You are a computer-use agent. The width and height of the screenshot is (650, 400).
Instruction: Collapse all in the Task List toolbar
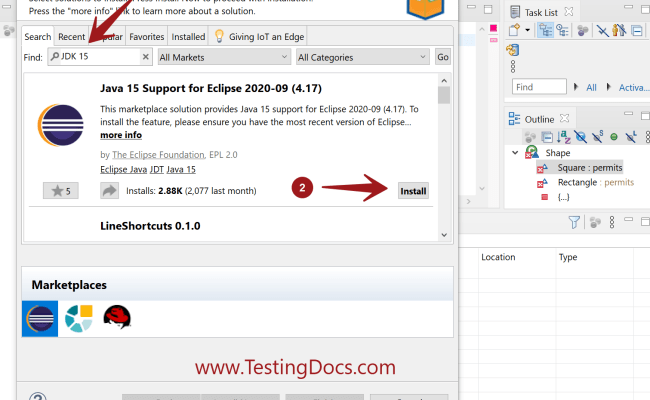click(637, 31)
